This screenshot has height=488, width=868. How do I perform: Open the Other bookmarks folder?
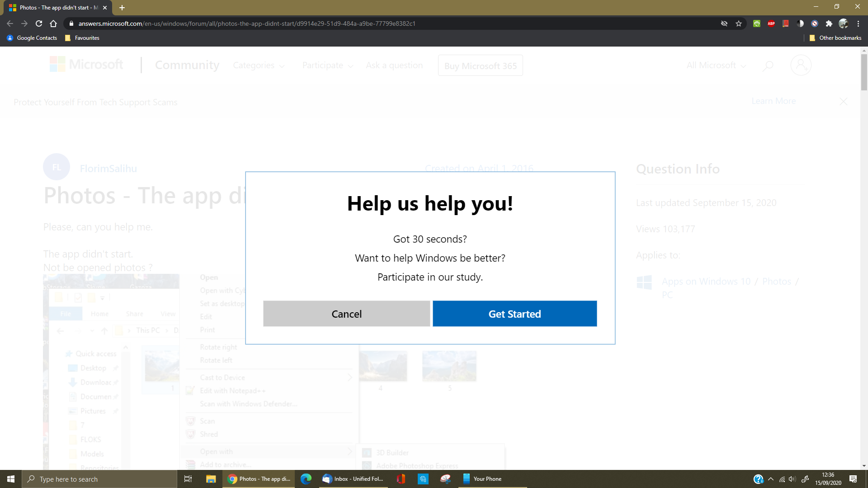click(x=835, y=38)
